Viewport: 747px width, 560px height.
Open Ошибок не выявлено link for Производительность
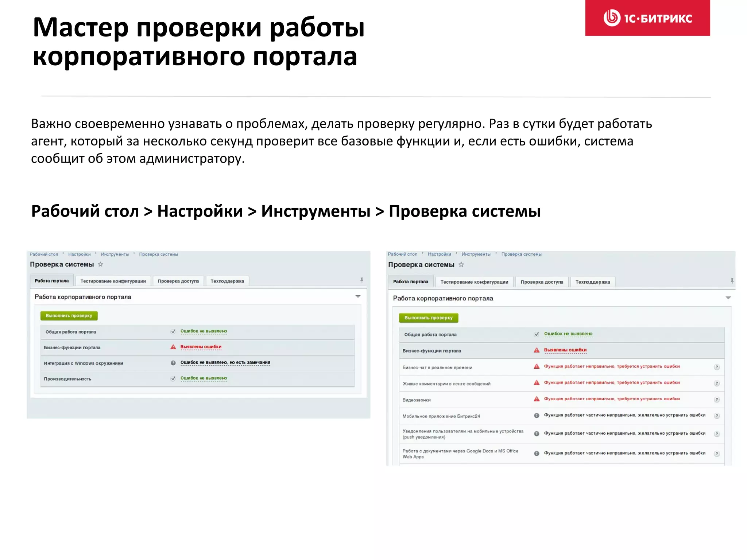pyautogui.click(x=204, y=378)
